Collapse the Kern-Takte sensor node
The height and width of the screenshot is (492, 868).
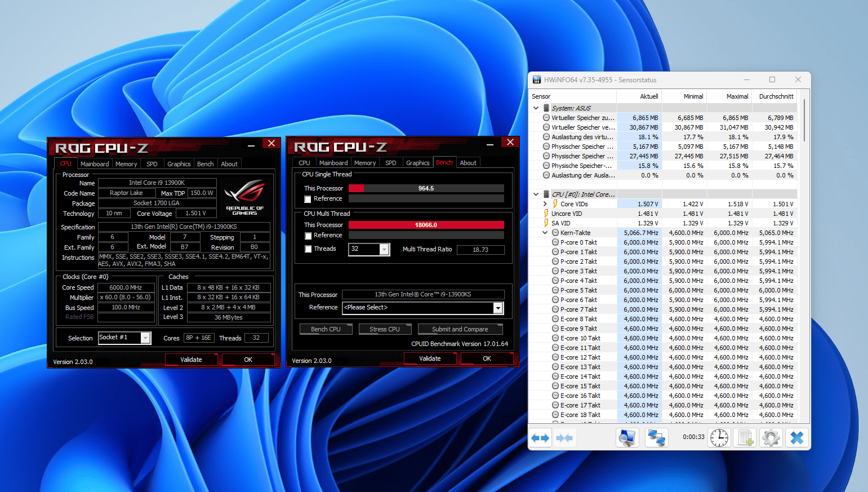(545, 233)
